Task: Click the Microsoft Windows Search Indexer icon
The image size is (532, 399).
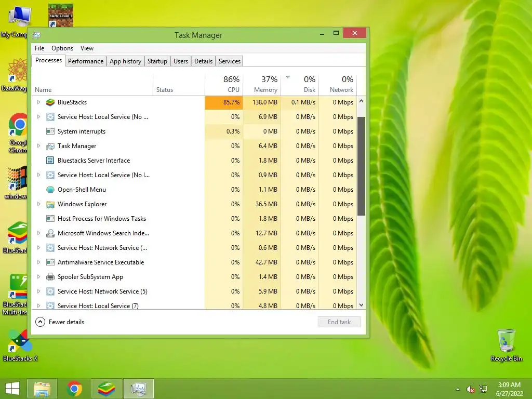Action: pyautogui.click(x=50, y=233)
